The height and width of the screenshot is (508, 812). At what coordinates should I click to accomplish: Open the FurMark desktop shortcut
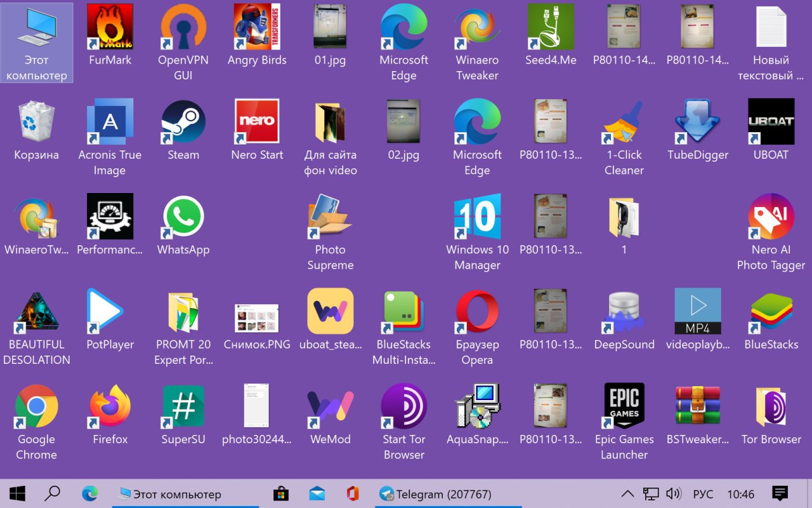tap(110, 27)
